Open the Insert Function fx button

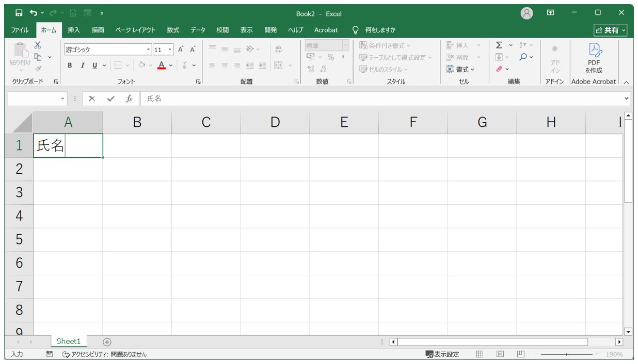129,98
